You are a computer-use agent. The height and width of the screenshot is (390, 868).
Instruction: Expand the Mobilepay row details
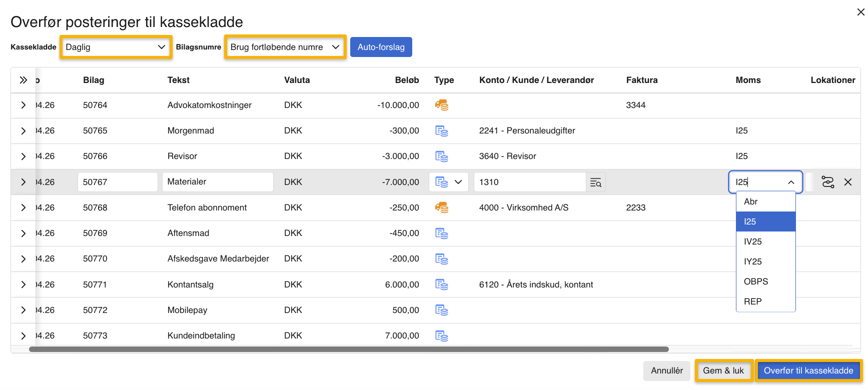coord(23,310)
